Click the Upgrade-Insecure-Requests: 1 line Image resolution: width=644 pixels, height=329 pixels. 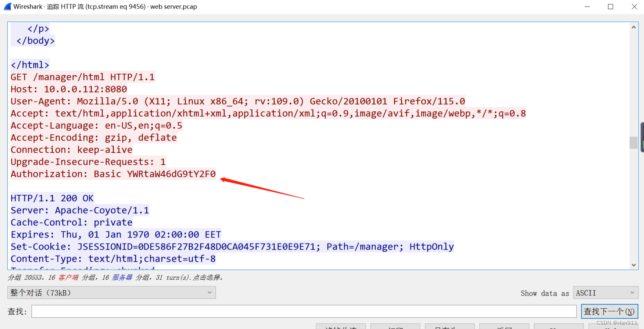[88, 162]
